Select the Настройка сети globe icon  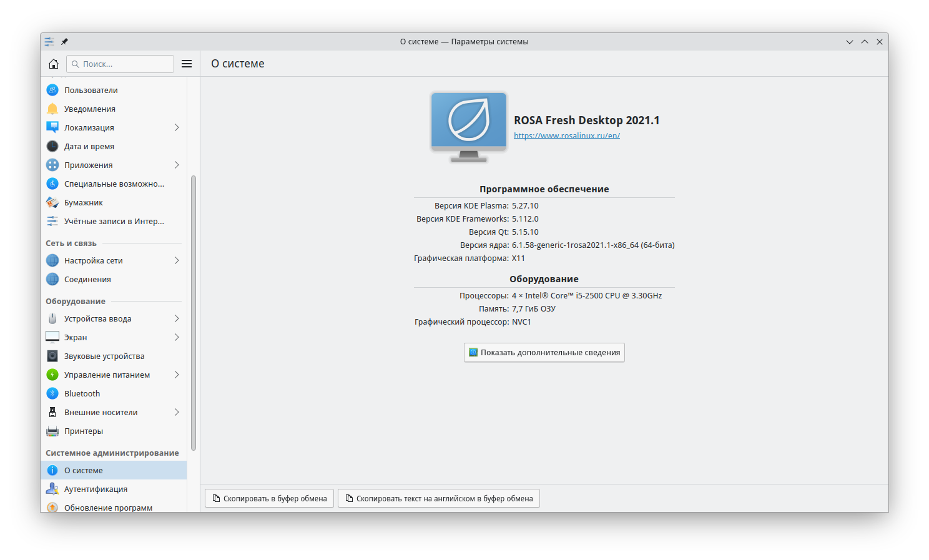coord(52,260)
